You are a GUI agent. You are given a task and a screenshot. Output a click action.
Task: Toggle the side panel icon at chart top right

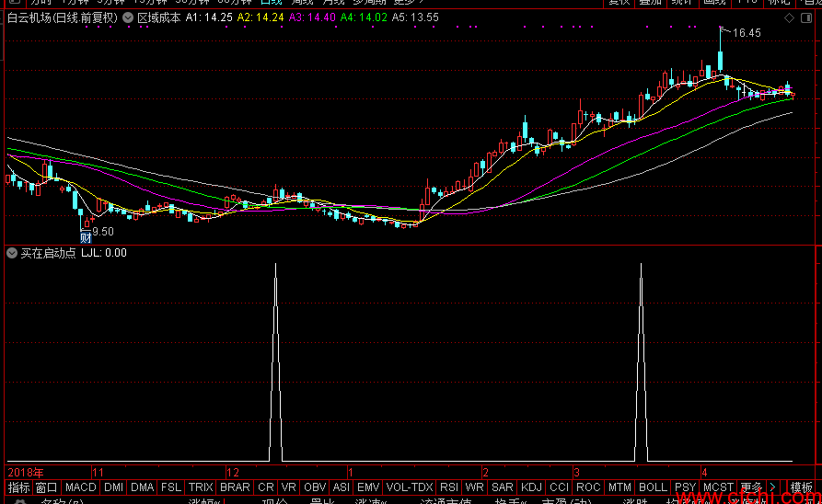point(806,17)
